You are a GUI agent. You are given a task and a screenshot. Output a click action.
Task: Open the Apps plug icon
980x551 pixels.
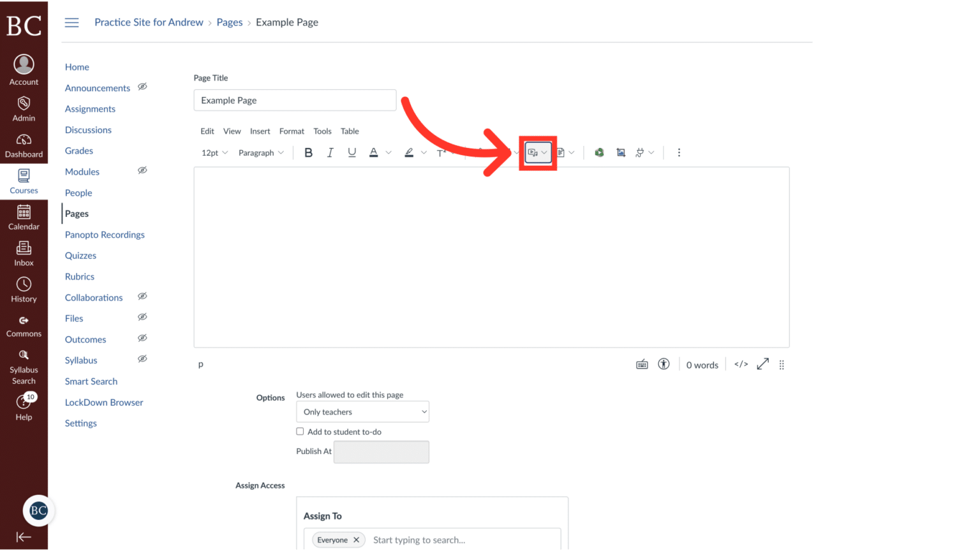[x=640, y=152]
